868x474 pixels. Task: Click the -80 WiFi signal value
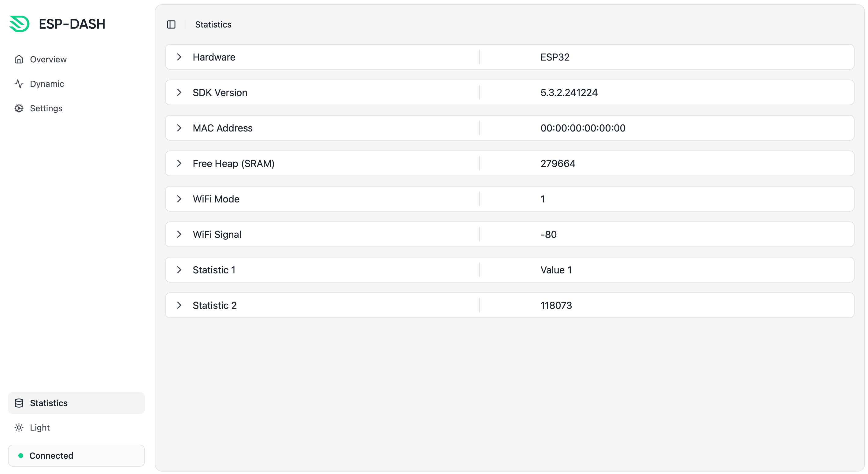point(549,234)
